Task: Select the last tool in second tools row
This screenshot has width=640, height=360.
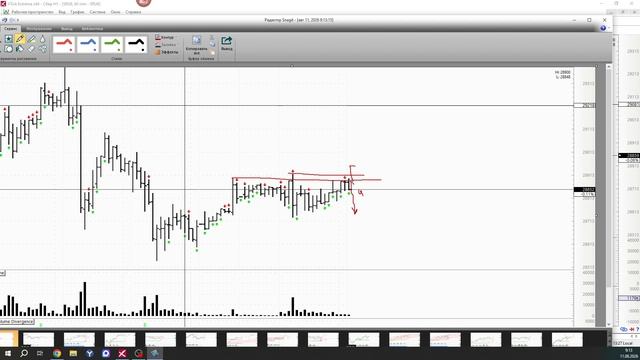Action: click(x=42, y=49)
